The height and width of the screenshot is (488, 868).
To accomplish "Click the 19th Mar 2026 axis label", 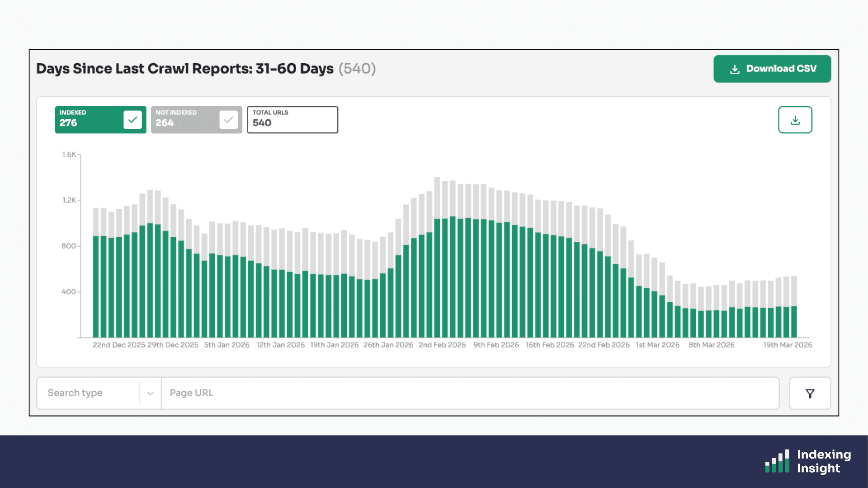I will pos(788,345).
